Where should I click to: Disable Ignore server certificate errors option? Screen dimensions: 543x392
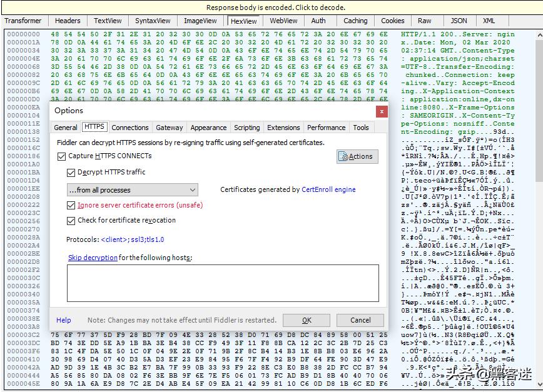(71, 205)
